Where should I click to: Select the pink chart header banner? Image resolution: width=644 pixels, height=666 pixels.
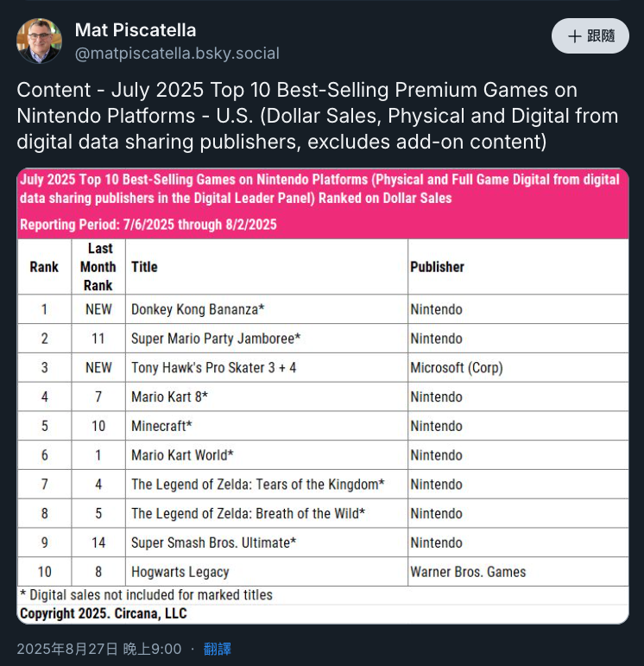pyautogui.click(x=323, y=204)
